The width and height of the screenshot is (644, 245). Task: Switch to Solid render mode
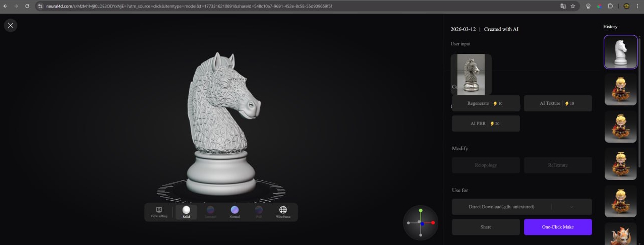tap(186, 212)
